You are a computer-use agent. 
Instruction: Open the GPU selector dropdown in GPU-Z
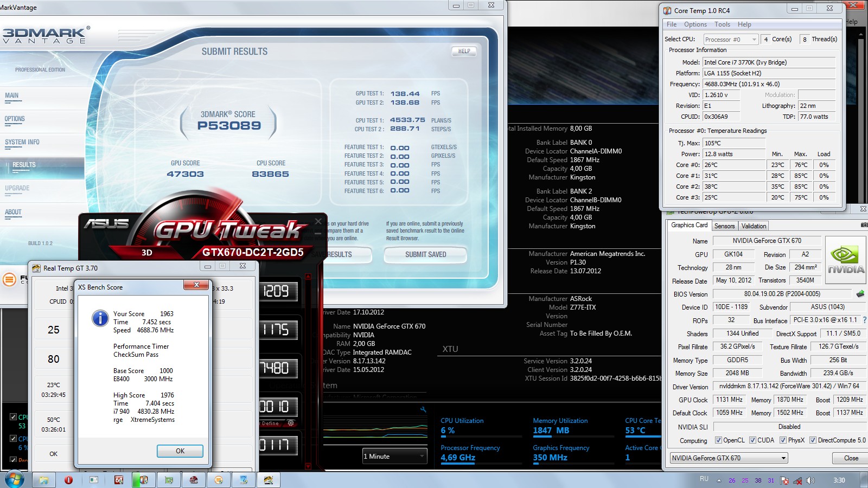point(729,458)
